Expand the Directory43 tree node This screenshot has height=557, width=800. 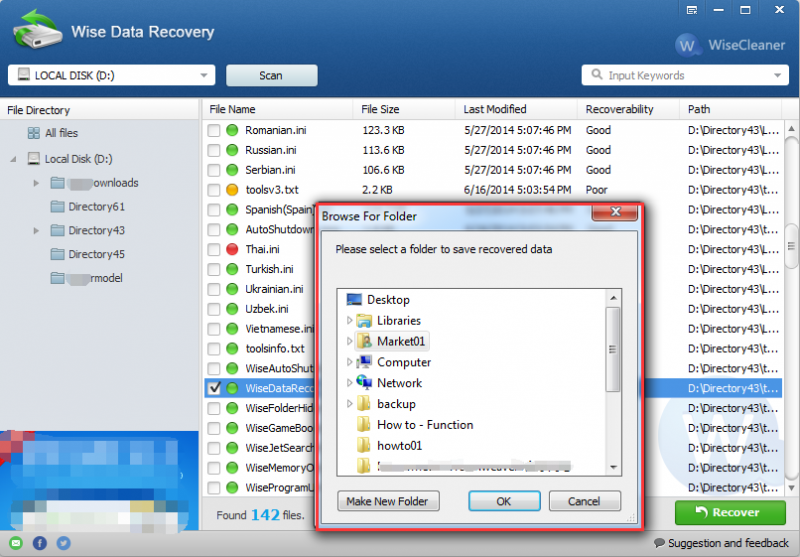pos(36,231)
